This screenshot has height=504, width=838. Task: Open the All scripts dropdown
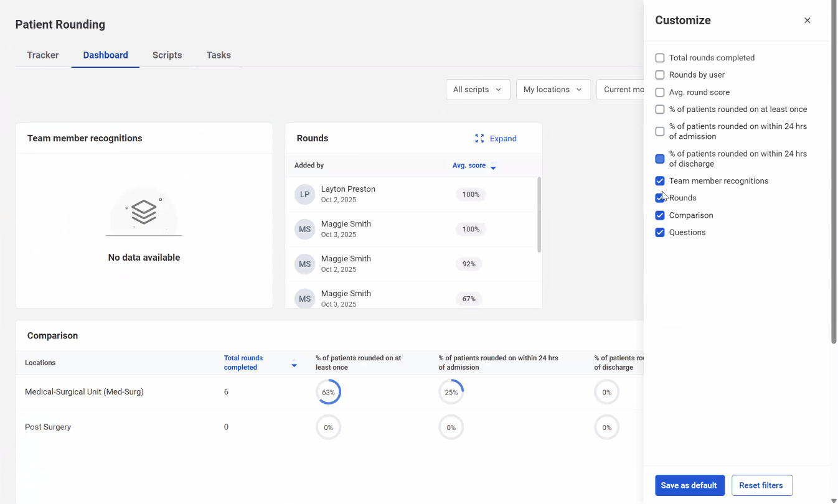pyautogui.click(x=478, y=90)
